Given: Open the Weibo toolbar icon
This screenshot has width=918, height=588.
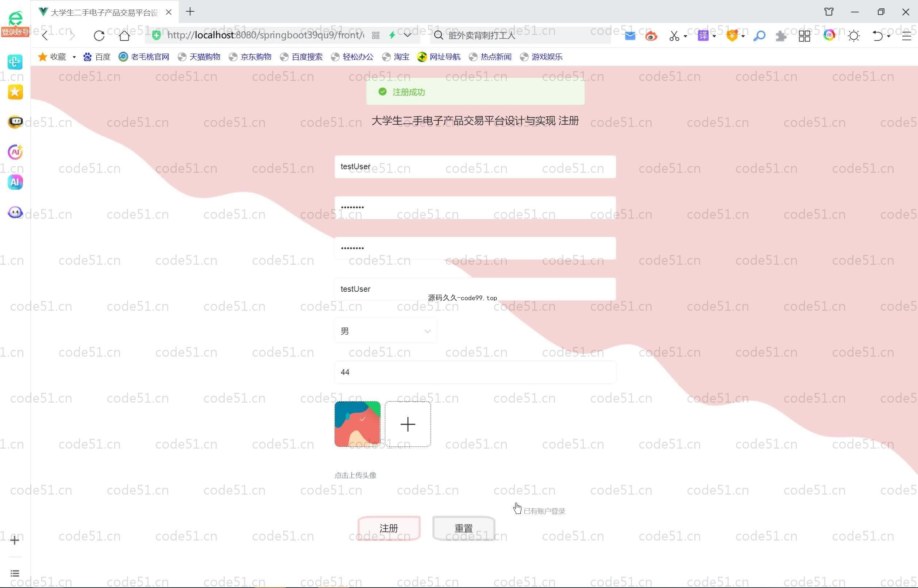Looking at the screenshot, I should (651, 36).
